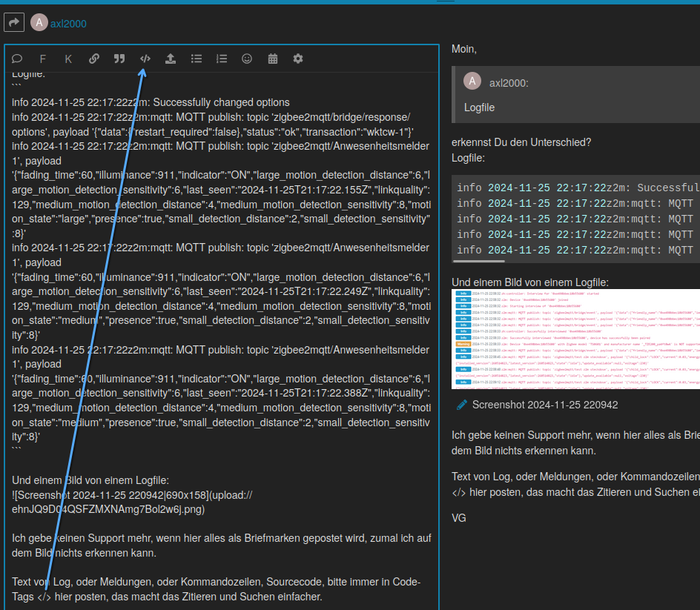
Task: Open the axl2000 username link at top
Action: [68, 24]
